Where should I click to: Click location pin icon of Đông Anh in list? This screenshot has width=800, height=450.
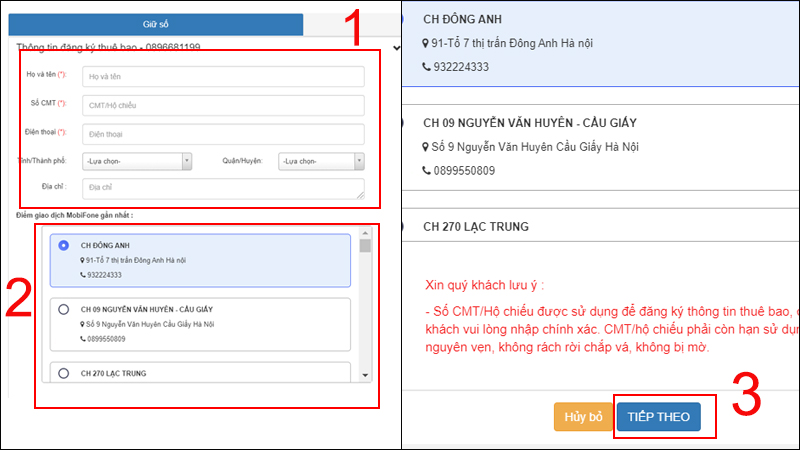click(x=82, y=260)
